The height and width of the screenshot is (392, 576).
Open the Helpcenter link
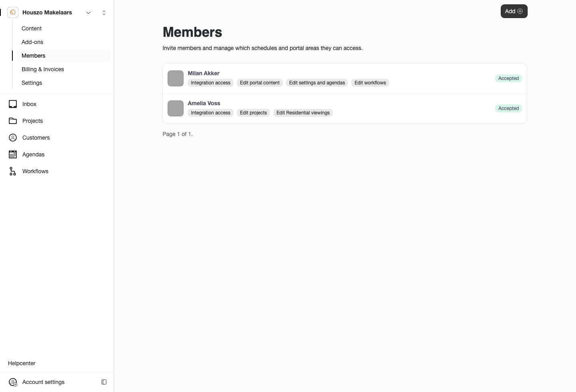pos(22,363)
